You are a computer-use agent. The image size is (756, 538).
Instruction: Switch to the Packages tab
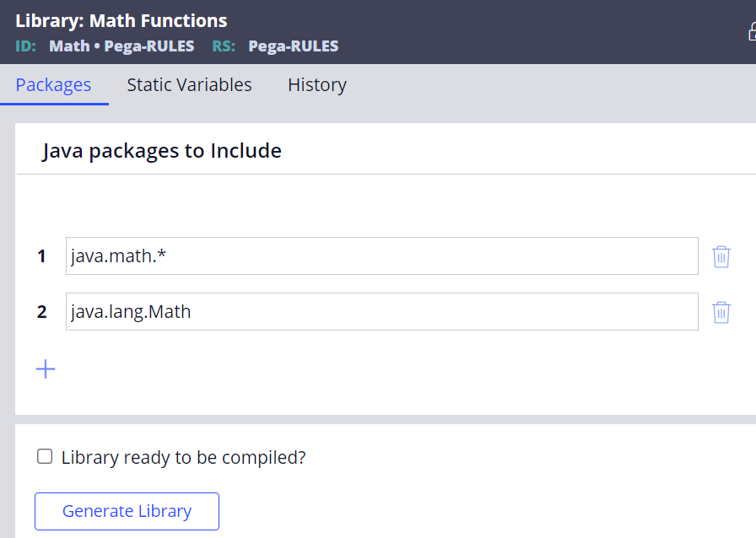click(x=53, y=85)
